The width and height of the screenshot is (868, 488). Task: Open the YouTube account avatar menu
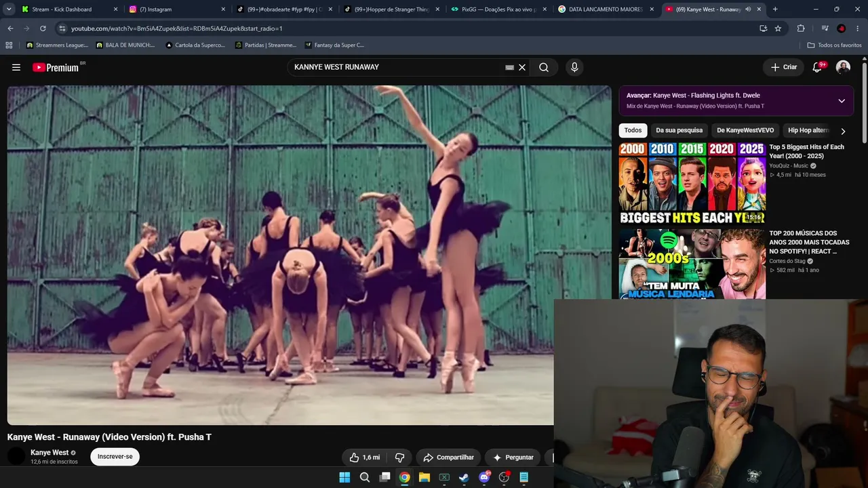(x=843, y=67)
